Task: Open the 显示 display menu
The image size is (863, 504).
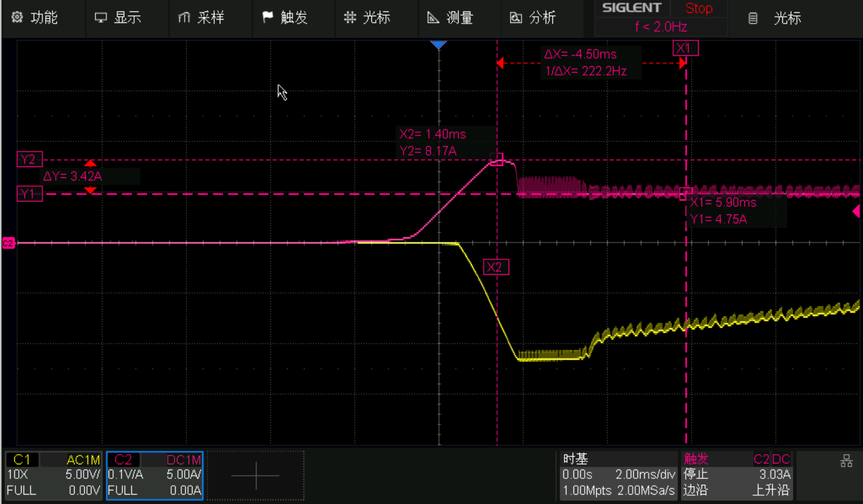Action: click(x=118, y=18)
